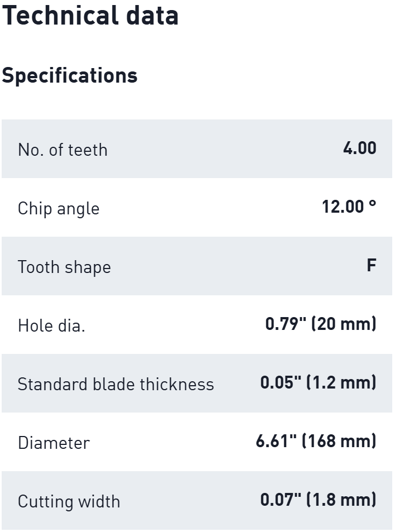Viewport: 395px width, 532px height.
Task: Click the Technical data heading
Action: pyautogui.click(x=90, y=15)
